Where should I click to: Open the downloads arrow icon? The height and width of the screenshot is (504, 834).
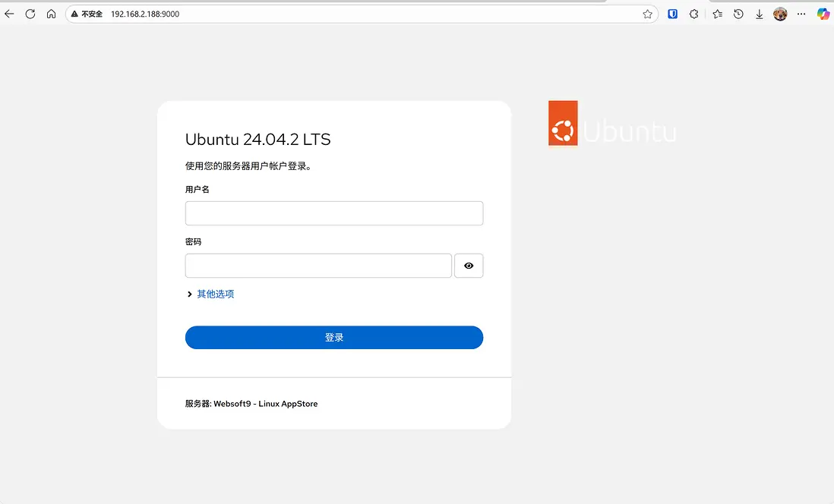coord(759,14)
